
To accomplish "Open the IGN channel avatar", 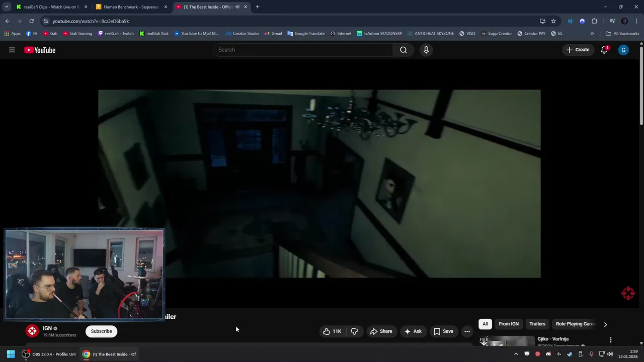I will (x=32, y=331).
